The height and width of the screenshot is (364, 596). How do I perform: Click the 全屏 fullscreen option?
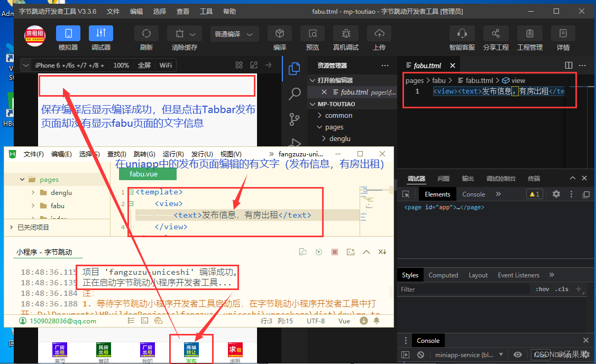[x=144, y=66]
